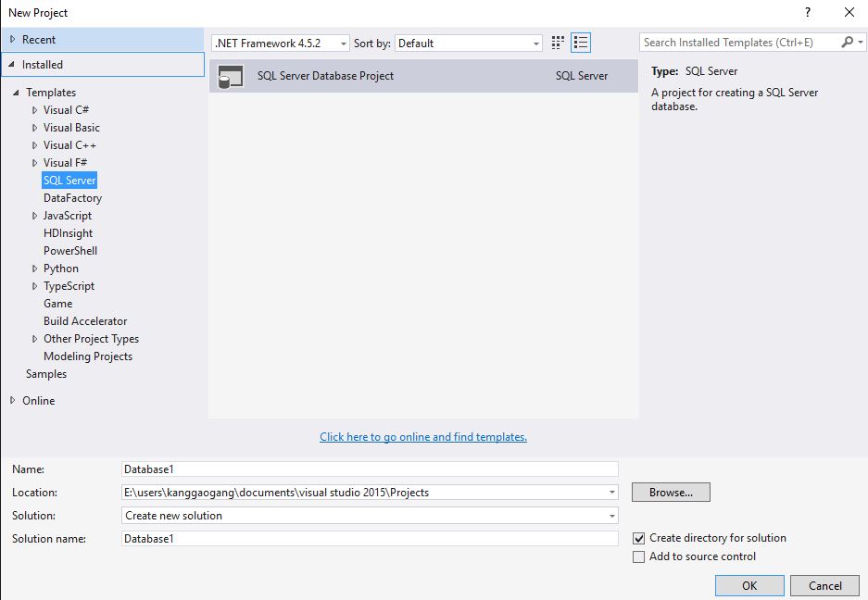Collapse the Templates tree node

click(x=16, y=93)
